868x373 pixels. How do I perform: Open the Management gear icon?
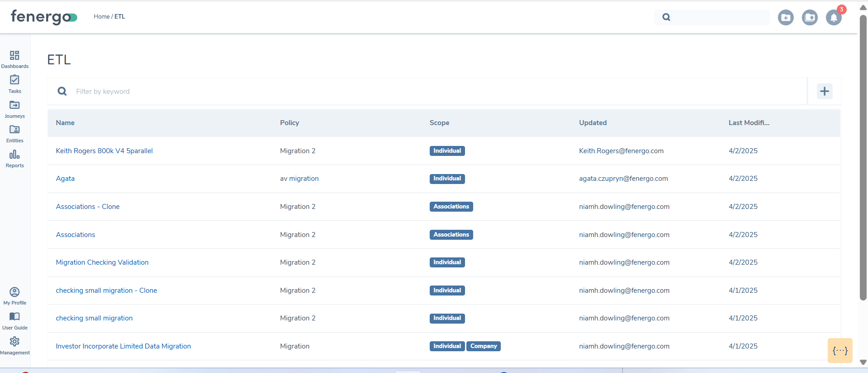(x=14, y=342)
